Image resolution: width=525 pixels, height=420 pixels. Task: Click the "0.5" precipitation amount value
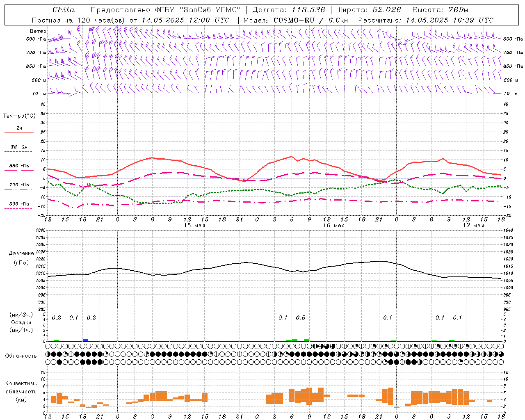pos(301,317)
